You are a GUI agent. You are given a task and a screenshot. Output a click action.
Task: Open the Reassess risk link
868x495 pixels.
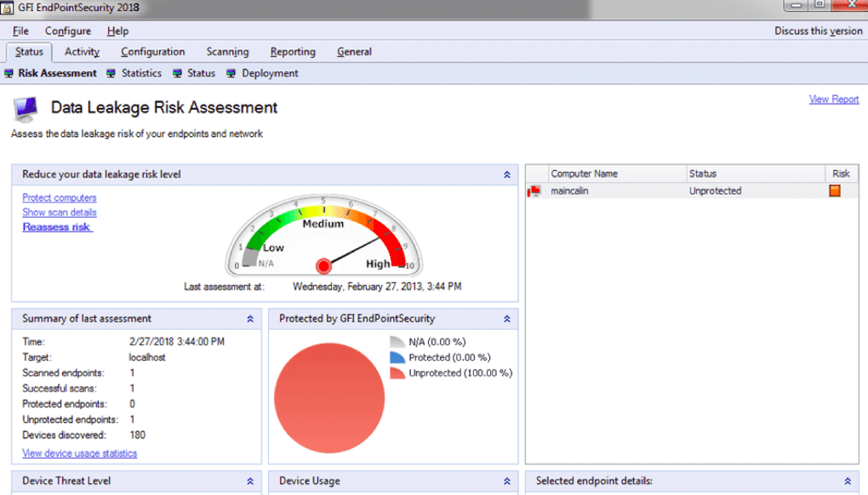(x=58, y=227)
